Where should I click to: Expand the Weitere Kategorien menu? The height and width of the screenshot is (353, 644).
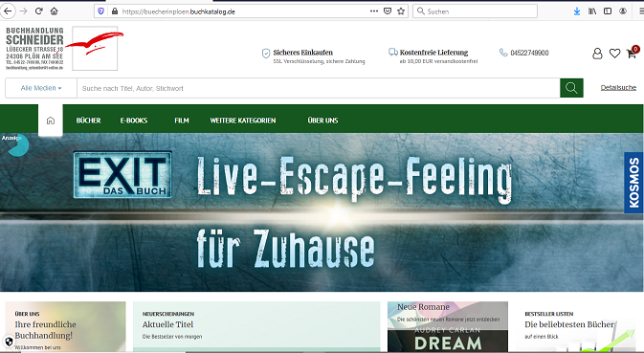tap(243, 121)
